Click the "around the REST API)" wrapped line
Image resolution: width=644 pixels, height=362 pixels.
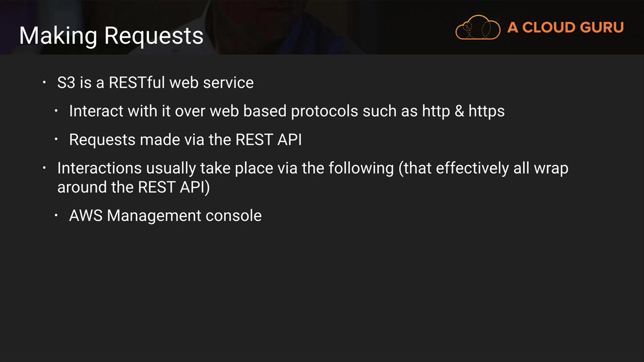coord(133,187)
